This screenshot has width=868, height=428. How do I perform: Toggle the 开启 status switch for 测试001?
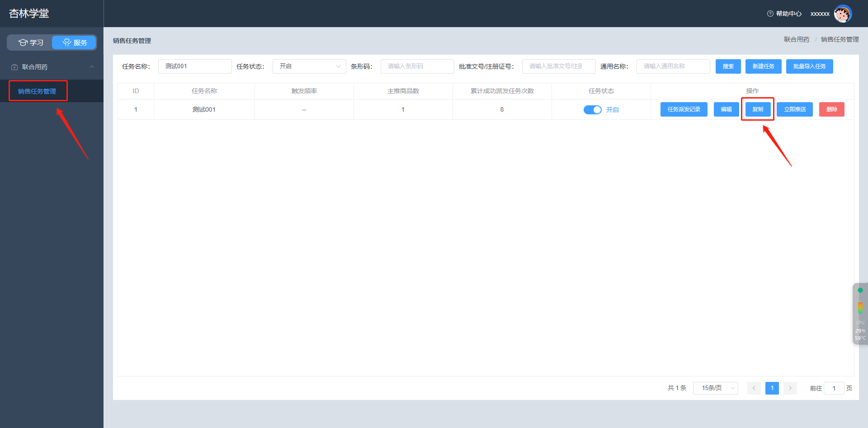click(x=592, y=110)
